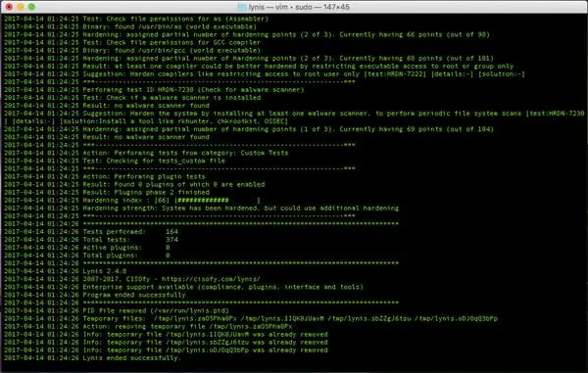Click the 'points (out of 104)' hardening line
The width and height of the screenshot is (588, 373).
(x=249, y=129)
